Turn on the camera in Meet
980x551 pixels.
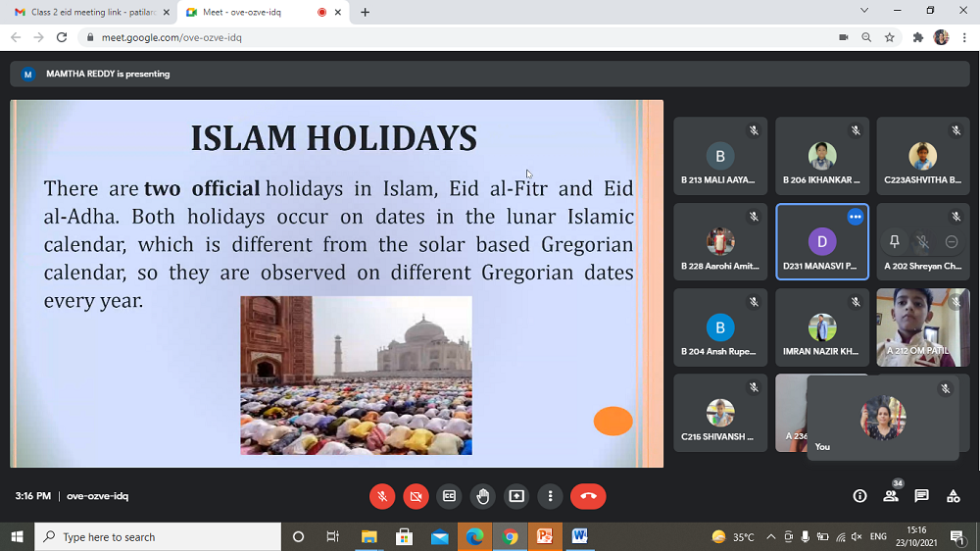(416, 496)
